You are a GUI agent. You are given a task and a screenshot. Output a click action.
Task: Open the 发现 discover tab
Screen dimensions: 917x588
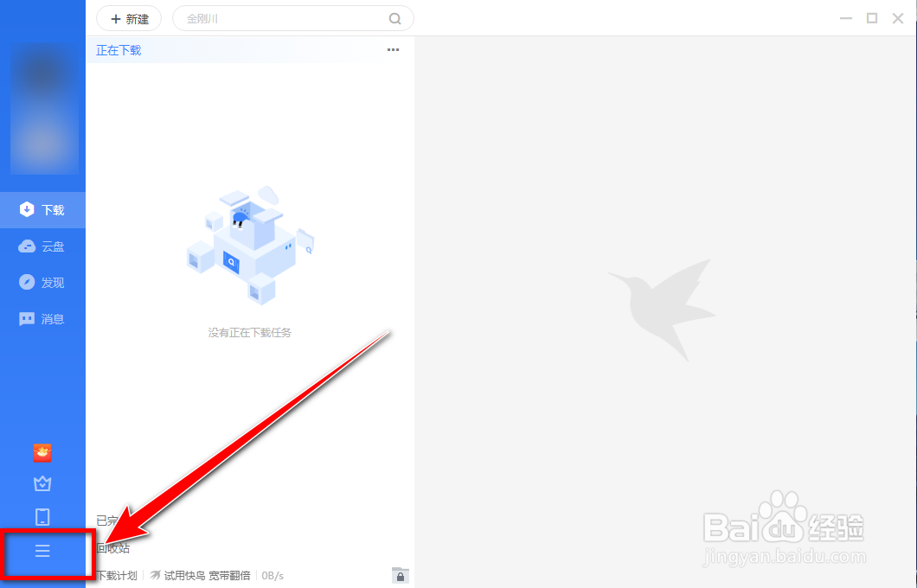[x=42, y=283]
